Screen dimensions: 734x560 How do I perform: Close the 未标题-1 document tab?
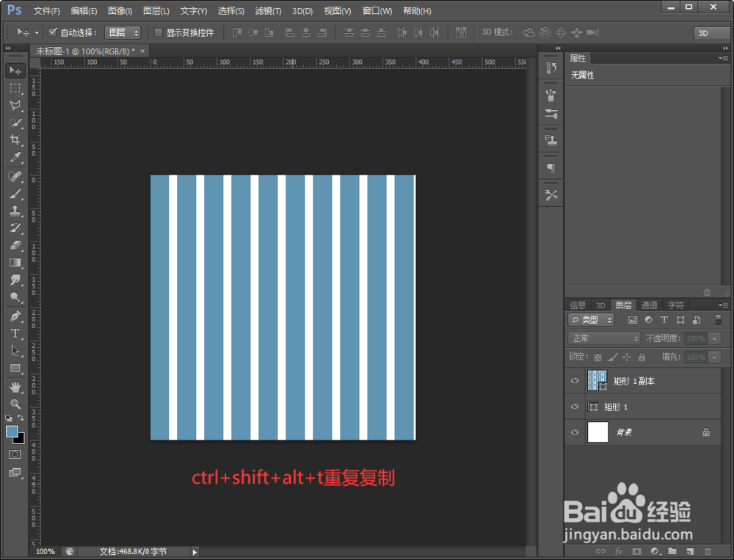142,51
